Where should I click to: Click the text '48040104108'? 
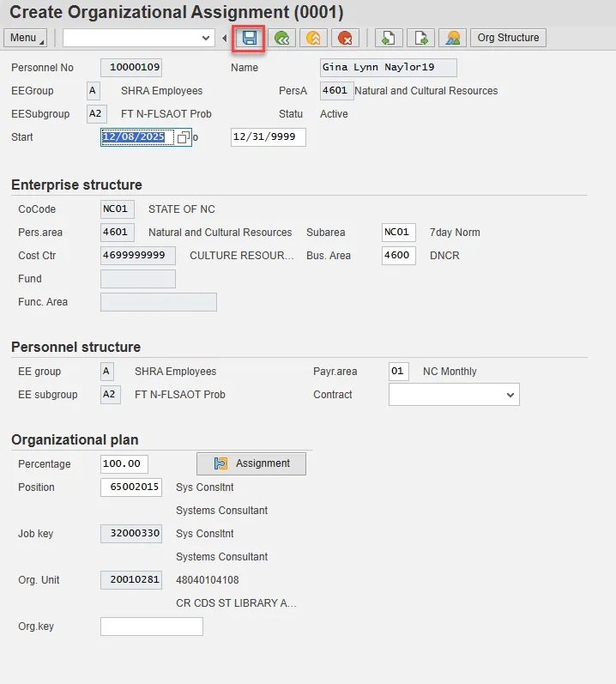click(x=207, y=580)
